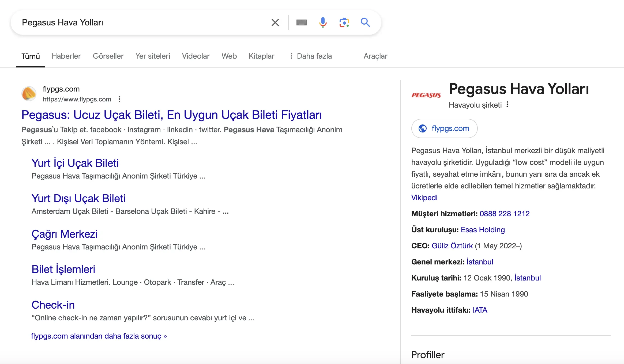Open the Yurt Dışı Uçak Bileti sitelink
Screen dimensions: 624x364
pyautogui.click(x=78, y=198)
